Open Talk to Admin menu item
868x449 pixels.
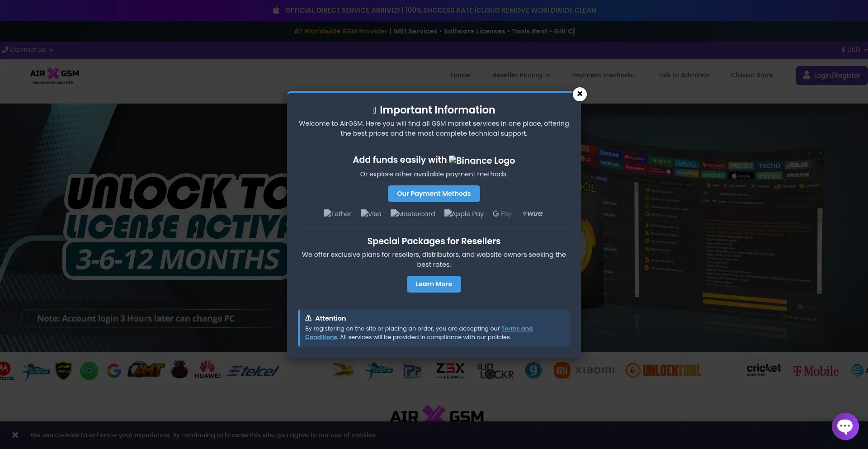coord(683,75)
